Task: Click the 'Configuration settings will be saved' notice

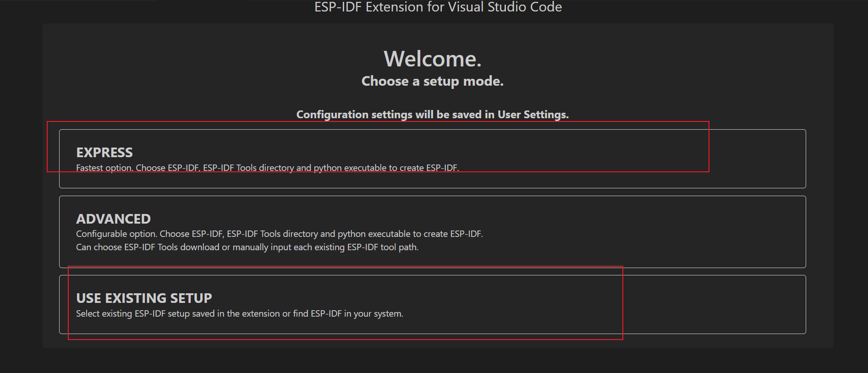Action: pyautogui.click(x=432, y=115)
